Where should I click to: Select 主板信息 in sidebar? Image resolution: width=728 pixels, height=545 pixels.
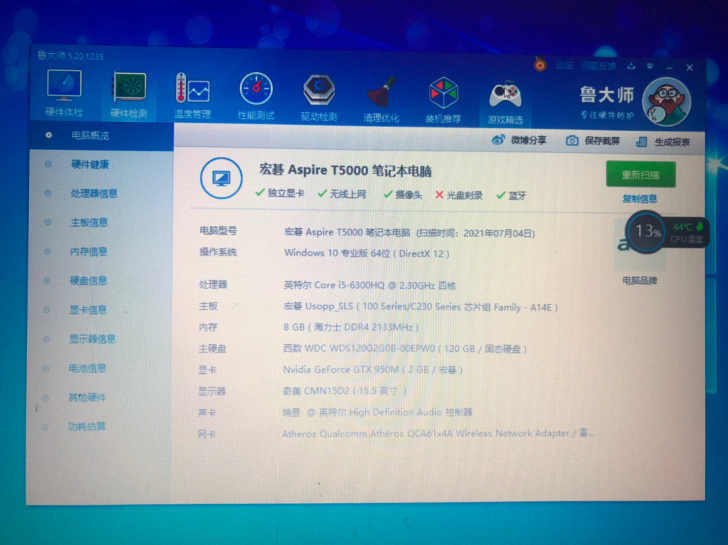(x=89, y=223)
